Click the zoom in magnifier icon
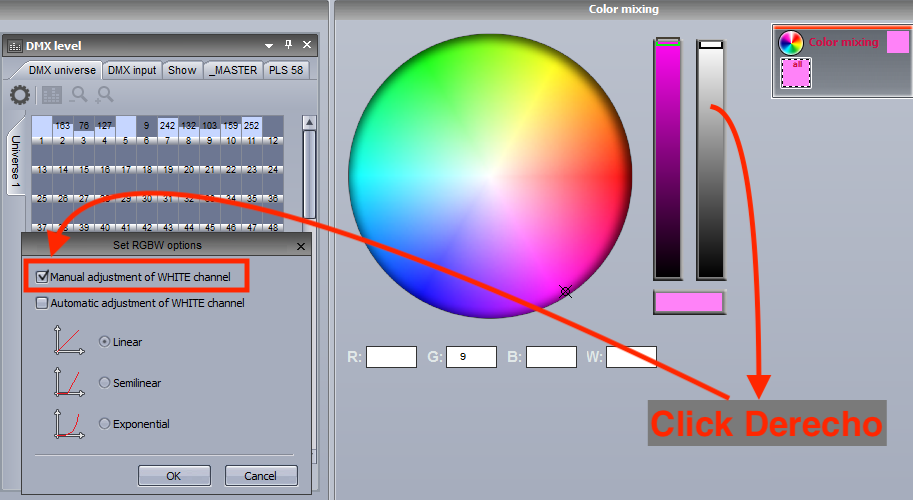913x500 pixels. [x=105, y=94]
